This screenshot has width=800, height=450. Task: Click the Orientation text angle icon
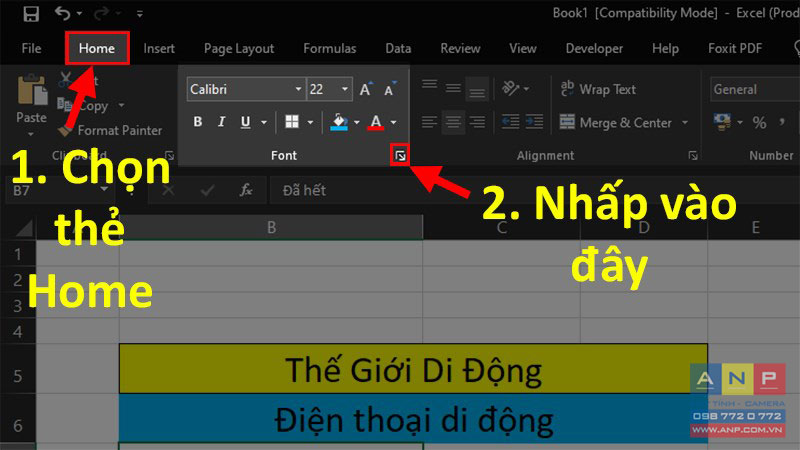(510, 89)
